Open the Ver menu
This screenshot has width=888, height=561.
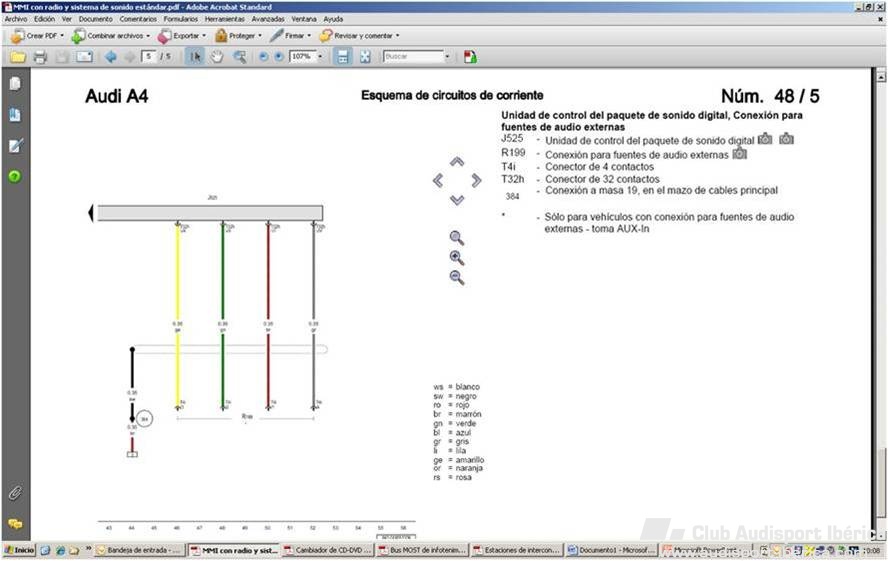click(67, 19)
